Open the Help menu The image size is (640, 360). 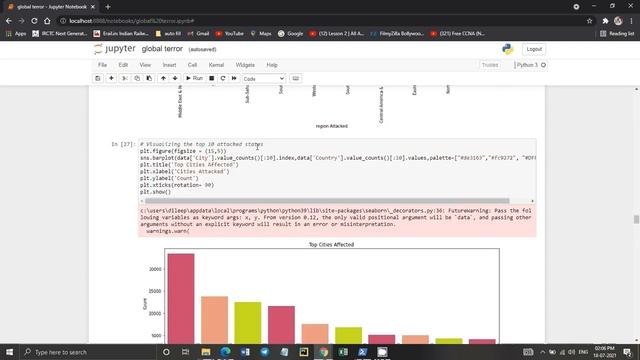pos(272,65)
